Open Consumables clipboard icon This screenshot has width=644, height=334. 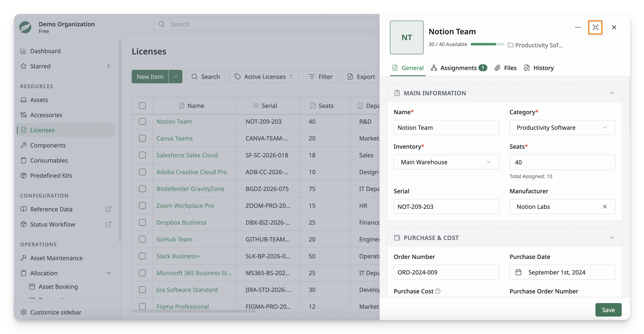(24, 160)
